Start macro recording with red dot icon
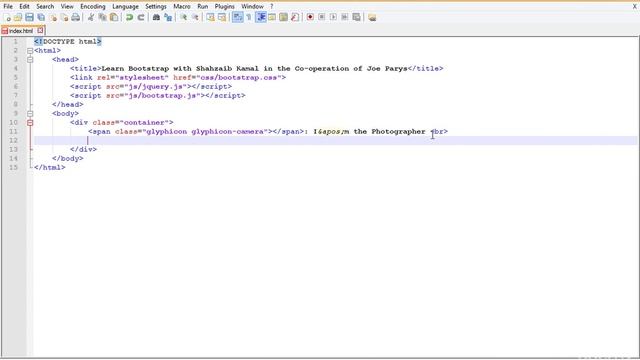The width and height of the screenshot is (640, 360). pos(310,17)
